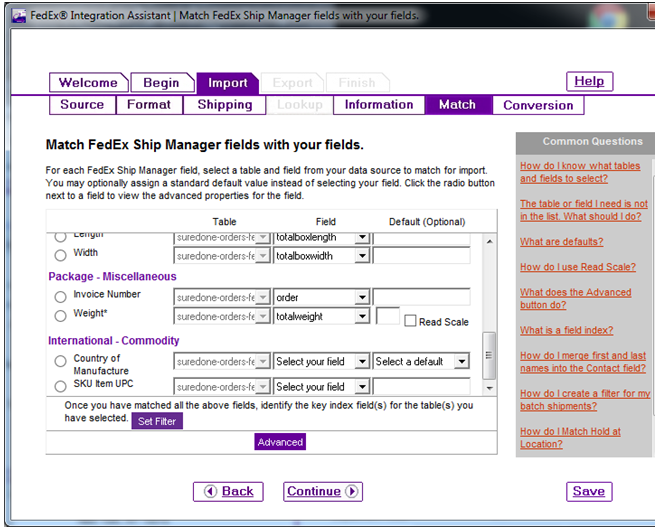Open the totalboxlength field dropdown
The height and width of the screenshot is (531, 664).
[x=362, y=238]
